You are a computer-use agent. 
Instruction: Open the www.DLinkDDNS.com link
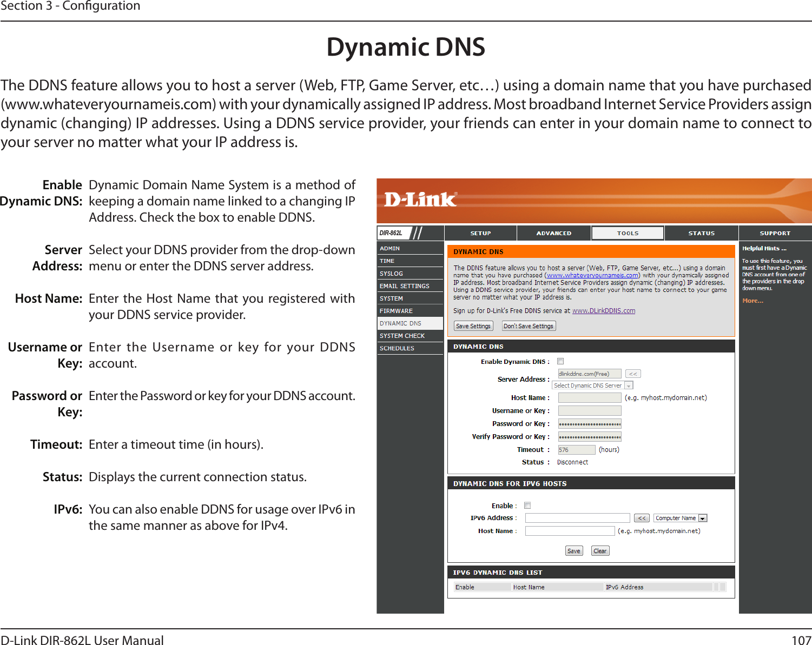coord(604,311)
